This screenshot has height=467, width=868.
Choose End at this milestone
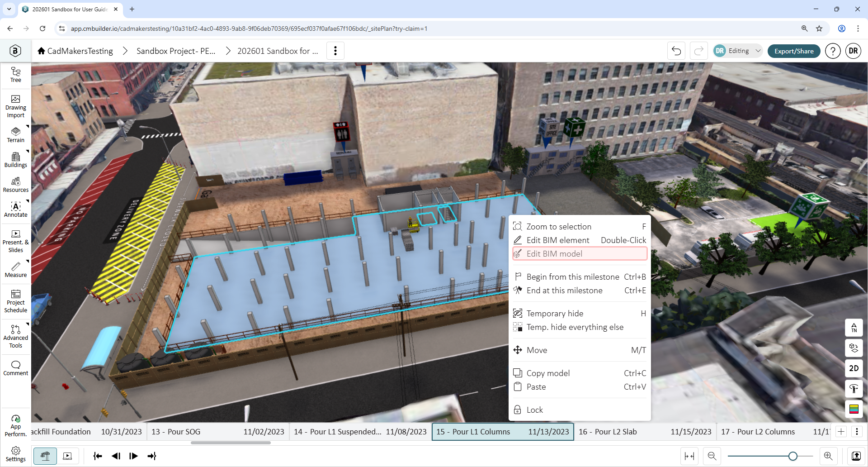(x=580, y=291)
